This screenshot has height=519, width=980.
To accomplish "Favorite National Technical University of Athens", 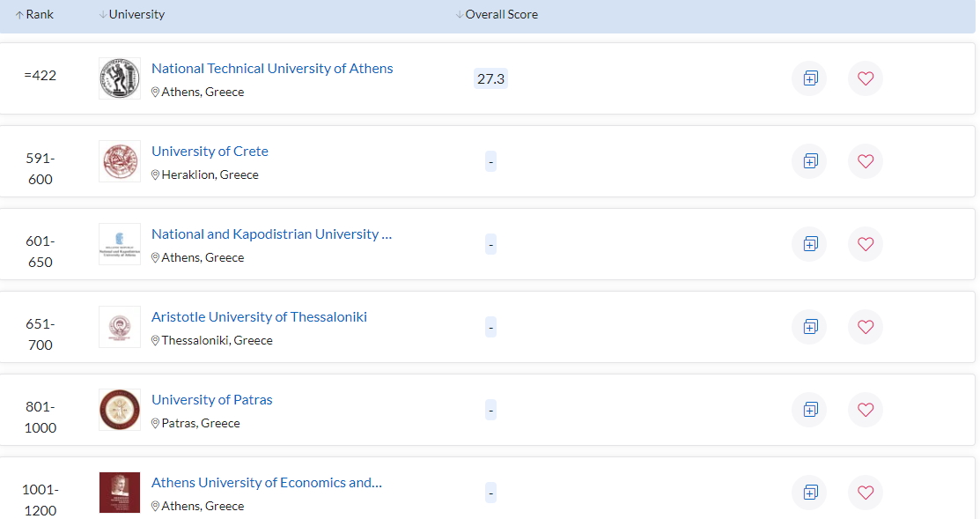I will coord(865,78).
